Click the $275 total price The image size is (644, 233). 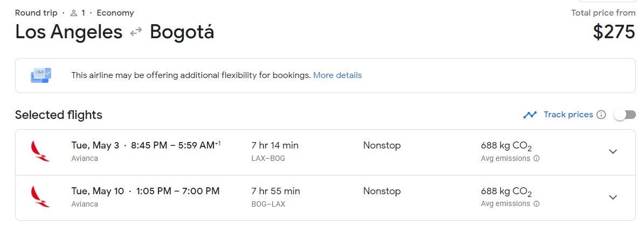point(614,32)
